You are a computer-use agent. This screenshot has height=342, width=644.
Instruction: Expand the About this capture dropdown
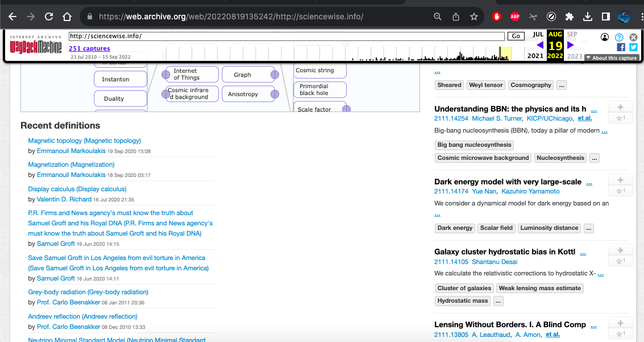(611, 58)
